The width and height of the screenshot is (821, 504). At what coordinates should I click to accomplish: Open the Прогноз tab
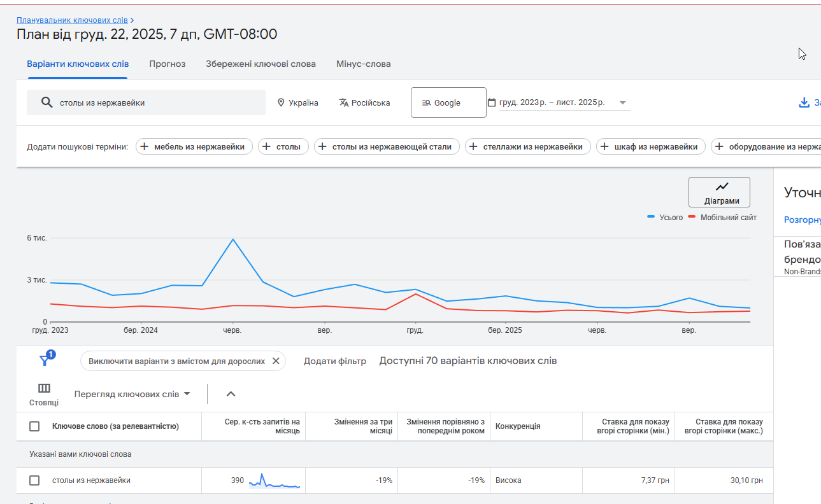pos(168,64)
